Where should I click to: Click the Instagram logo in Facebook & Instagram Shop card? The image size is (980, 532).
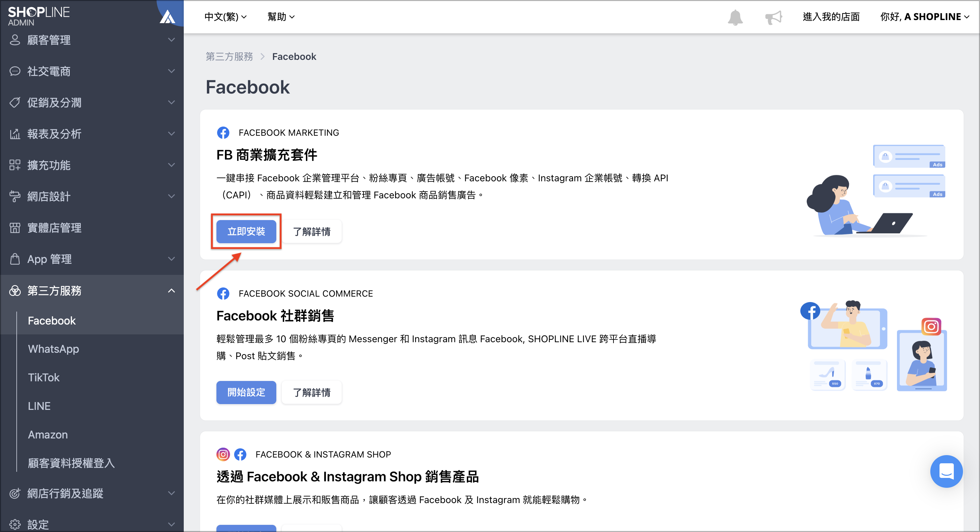point(223,454)
